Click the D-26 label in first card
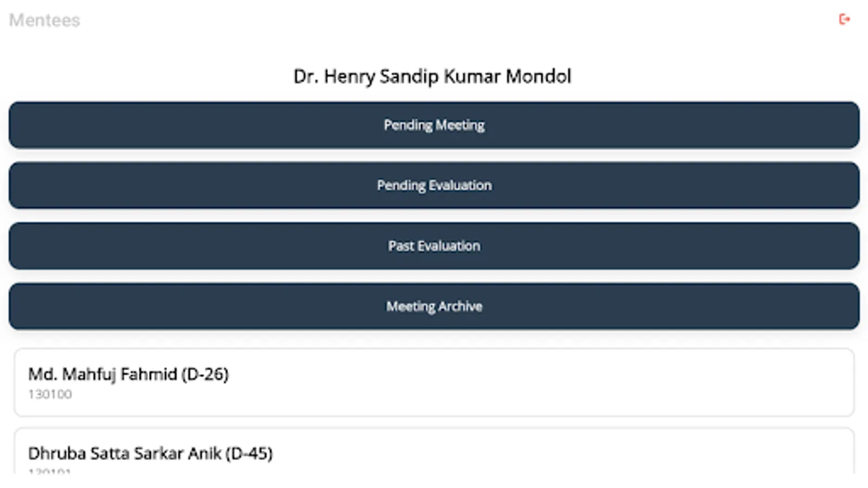Image resolution: width=868 pixels, height=488 pixels. click(205, 374)
